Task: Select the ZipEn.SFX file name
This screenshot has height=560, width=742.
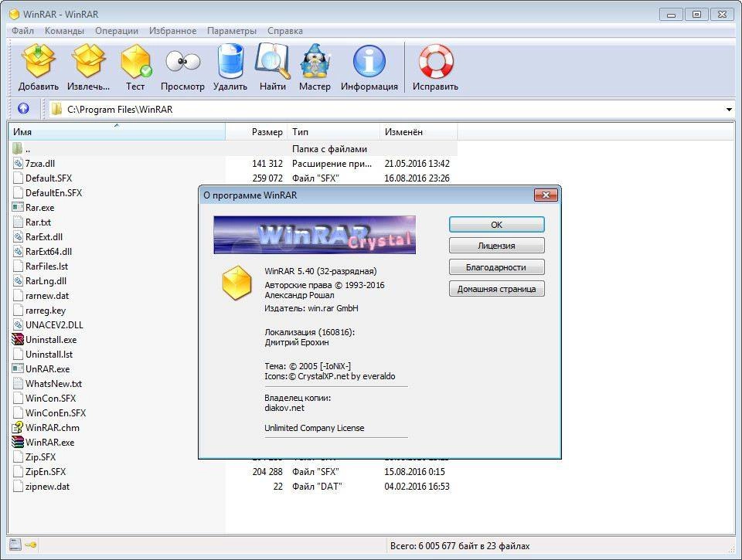Action: (x=46, y=471)
